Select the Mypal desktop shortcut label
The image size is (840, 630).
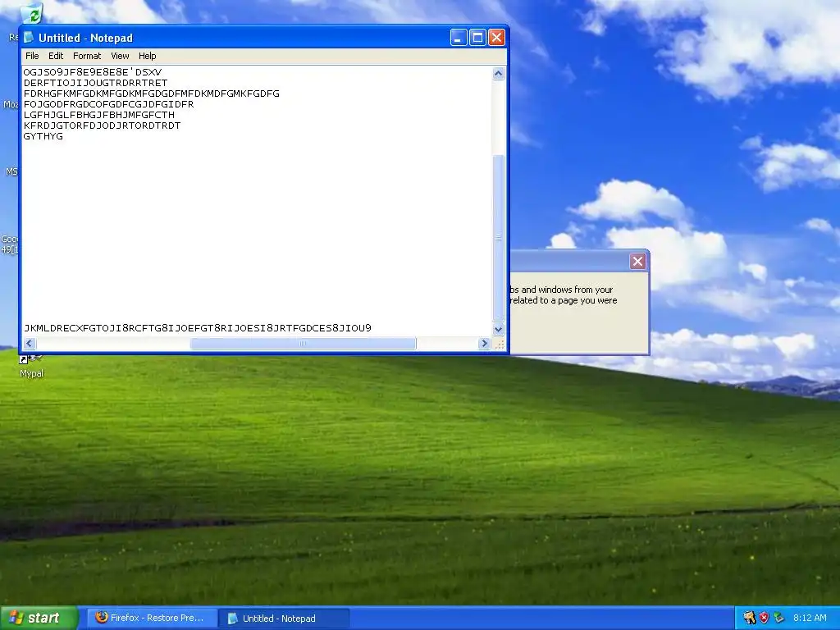[32, 374]
